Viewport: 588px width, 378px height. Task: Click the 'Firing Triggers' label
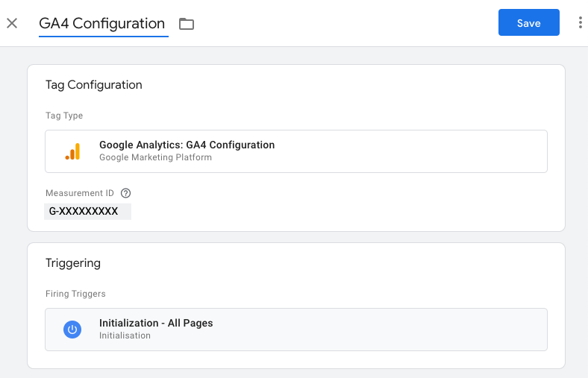75,294
